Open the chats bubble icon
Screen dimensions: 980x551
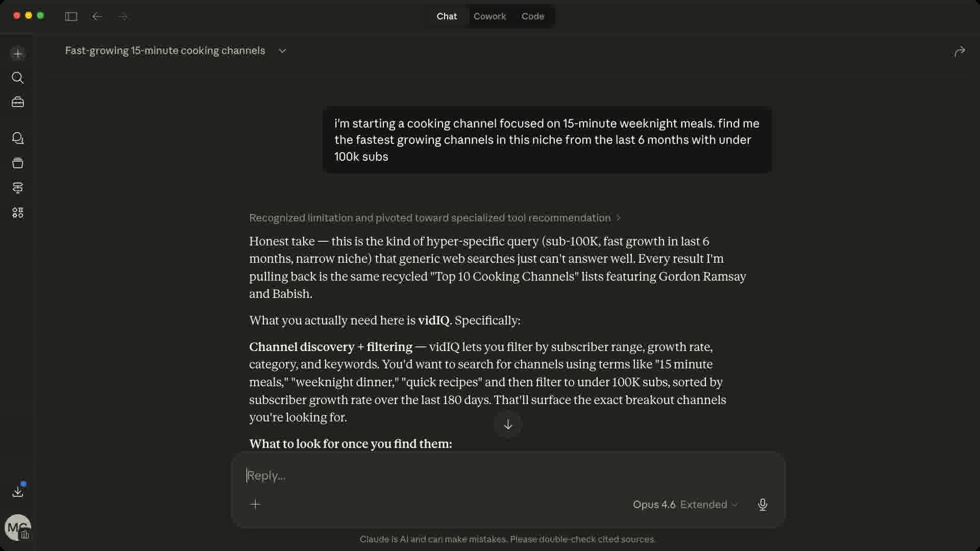click(18, 138)
